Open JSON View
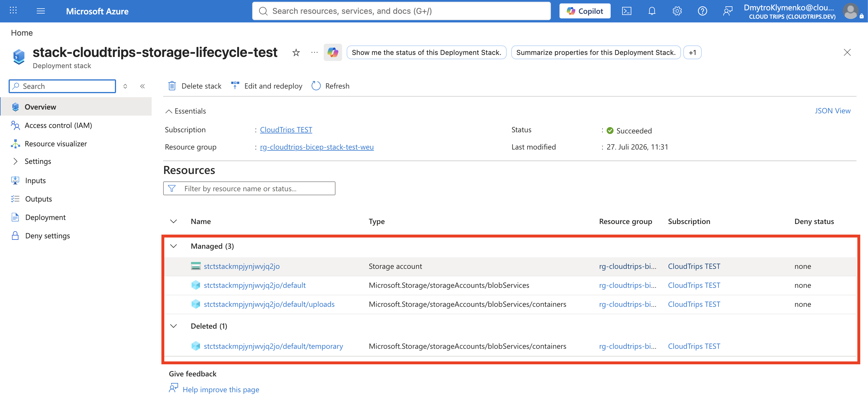Screen dimensions: 868x406 pos(832,111)
